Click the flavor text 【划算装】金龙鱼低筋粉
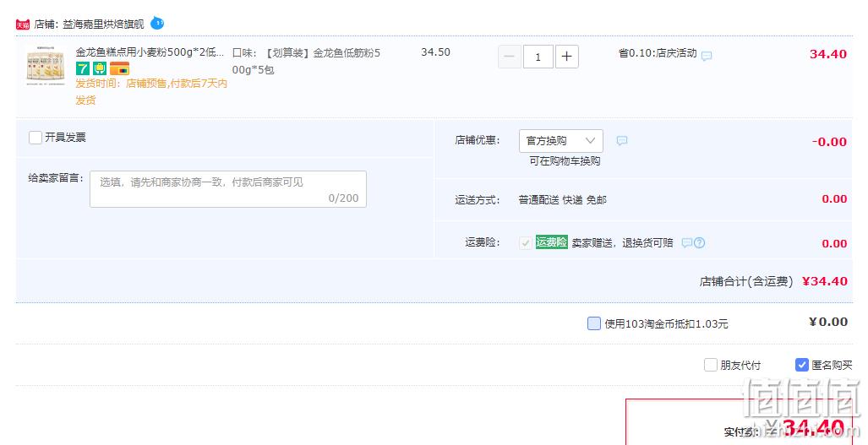 pos(306,62)
